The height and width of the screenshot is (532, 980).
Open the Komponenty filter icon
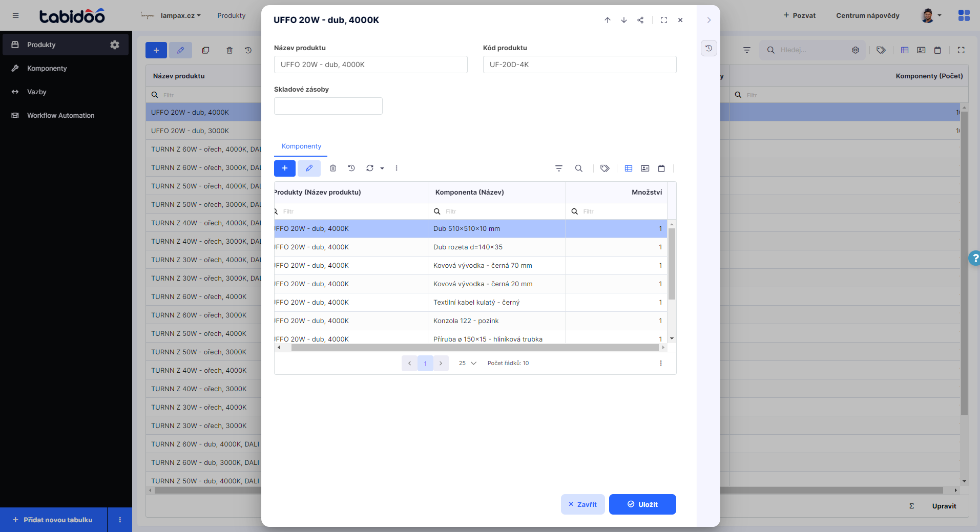tap(559, 168)
